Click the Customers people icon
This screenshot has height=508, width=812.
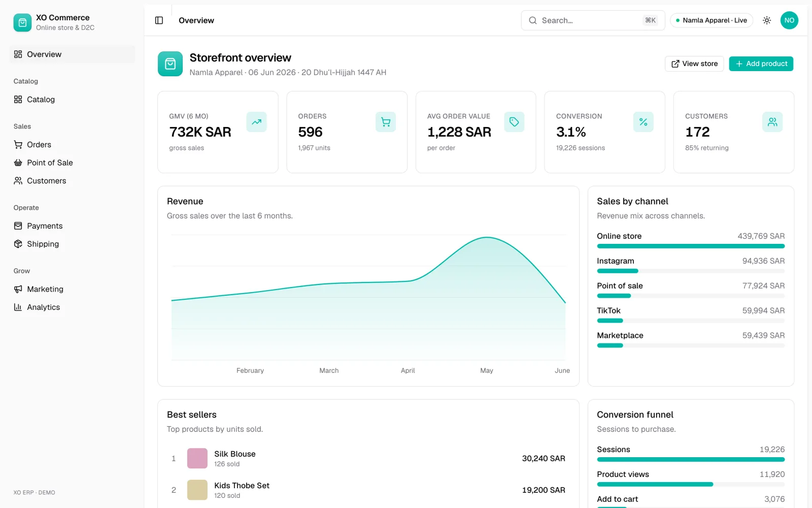point(772,122)
